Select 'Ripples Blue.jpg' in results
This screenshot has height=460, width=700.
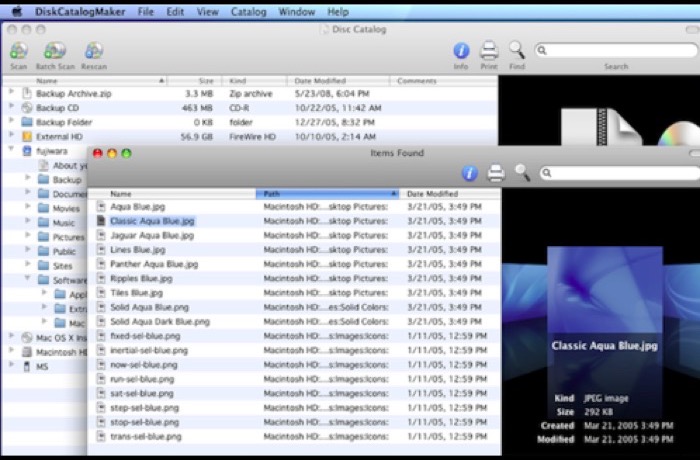(x=141, y=278)
